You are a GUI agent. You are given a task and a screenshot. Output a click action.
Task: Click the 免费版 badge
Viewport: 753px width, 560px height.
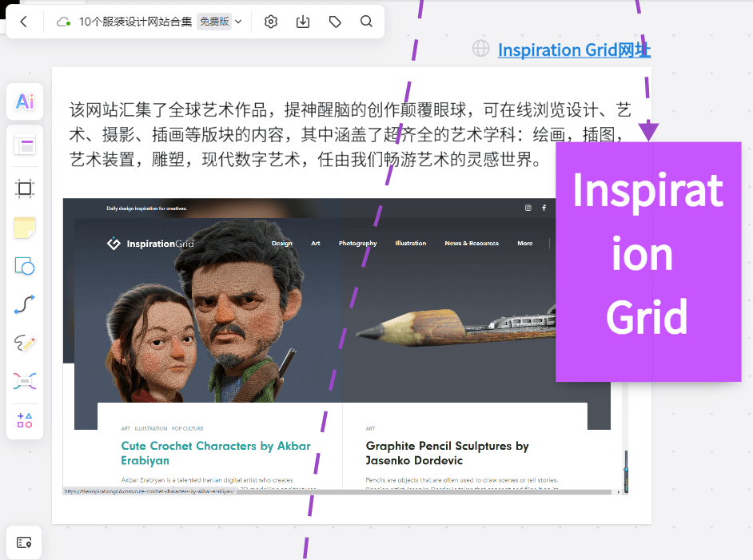tap(214, 22)
